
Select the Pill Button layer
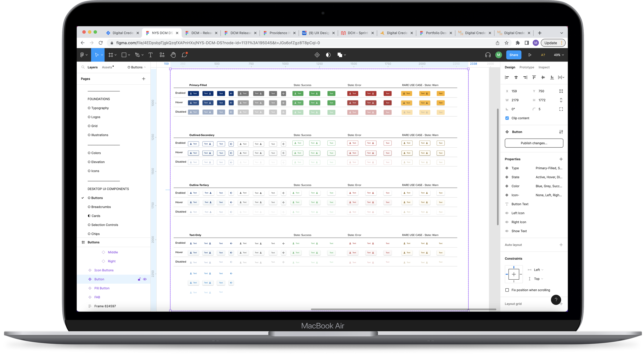[x=102, y=288]
